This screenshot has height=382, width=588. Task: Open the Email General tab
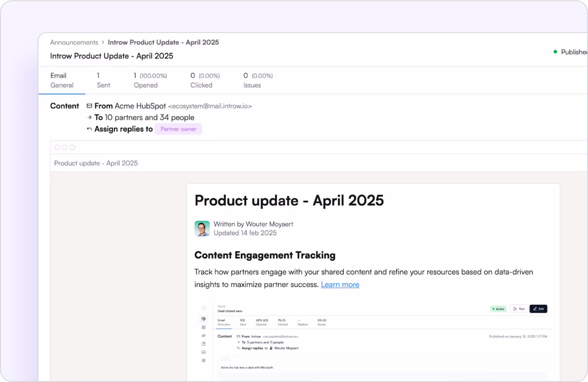click(62, 80)
